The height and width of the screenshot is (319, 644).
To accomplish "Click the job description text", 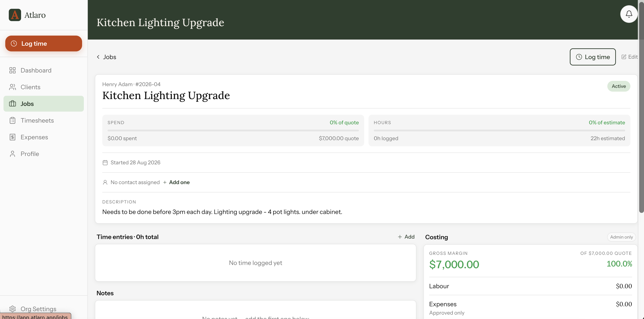I will (222, 212).
